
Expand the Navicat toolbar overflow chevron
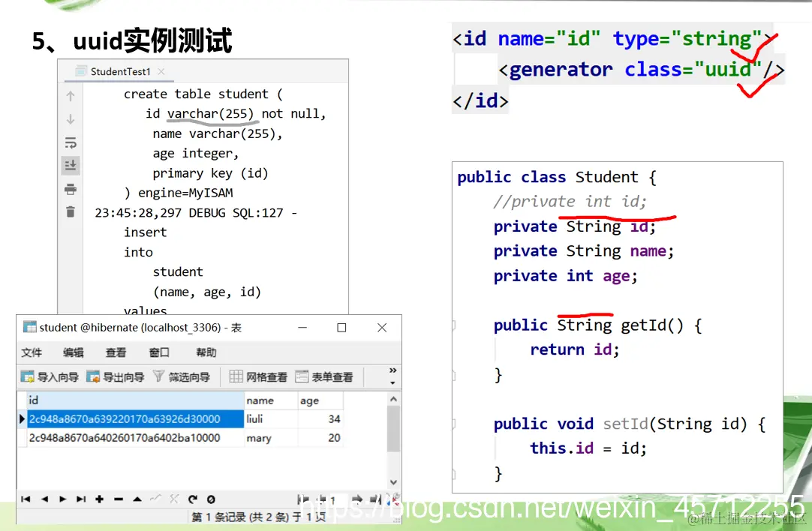(392, 370)
